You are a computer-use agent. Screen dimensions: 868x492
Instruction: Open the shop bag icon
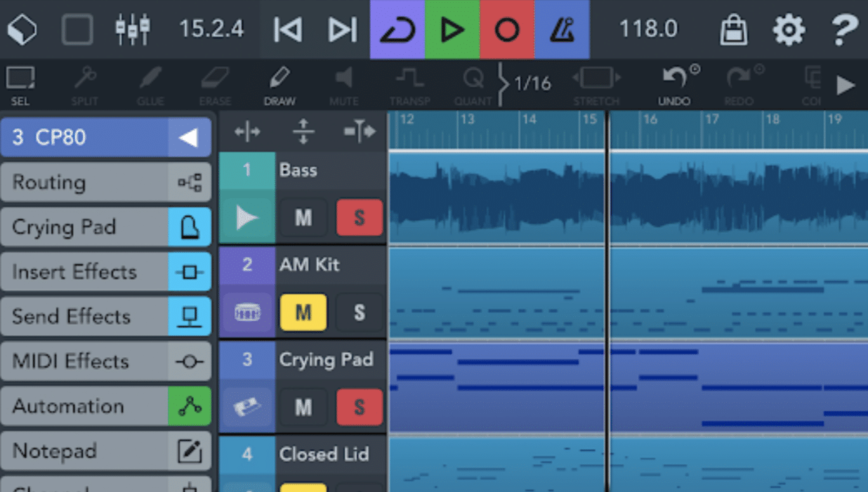[733, 30]
